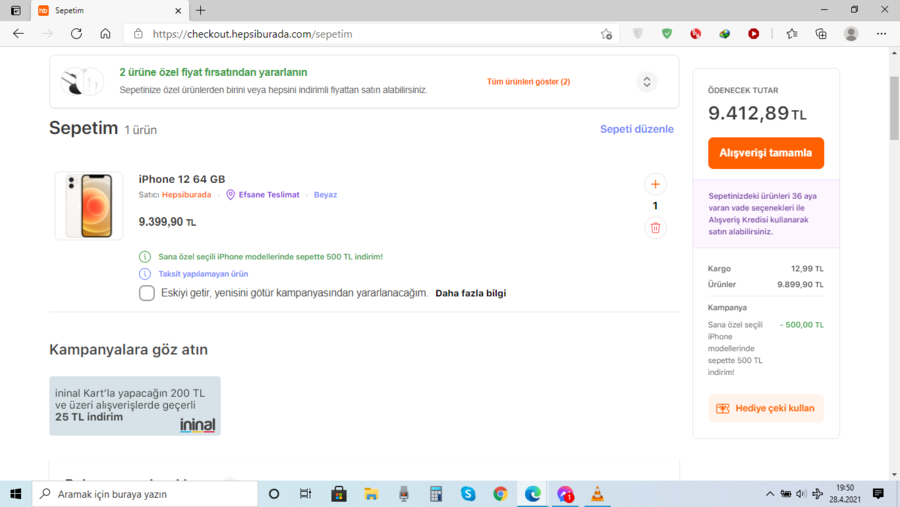Screen dimensions: 900x507
Task: Click the page vertical scrollbar thumb
Action: (x=894, y=108)
